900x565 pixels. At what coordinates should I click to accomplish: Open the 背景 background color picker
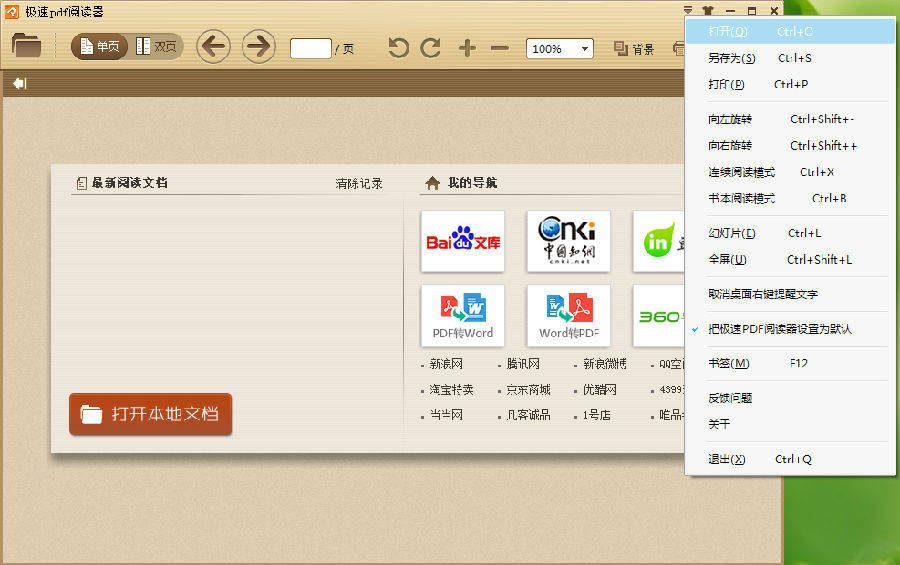(x=634, y=49)
